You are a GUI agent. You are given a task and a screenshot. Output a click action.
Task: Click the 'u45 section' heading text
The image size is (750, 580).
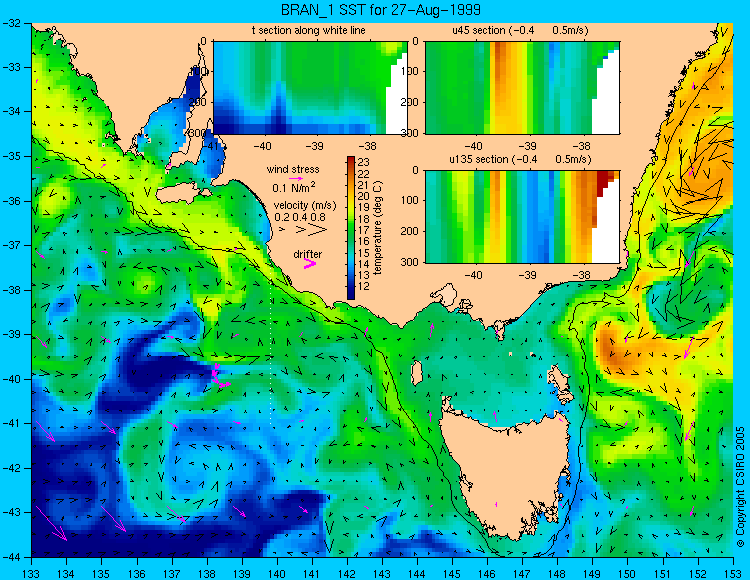point(479,30)
